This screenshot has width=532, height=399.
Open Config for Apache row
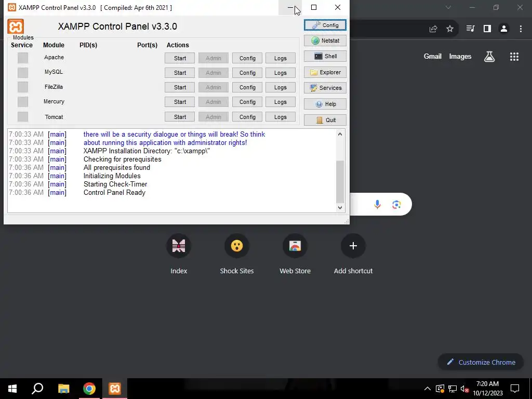(x=247, y=58)
